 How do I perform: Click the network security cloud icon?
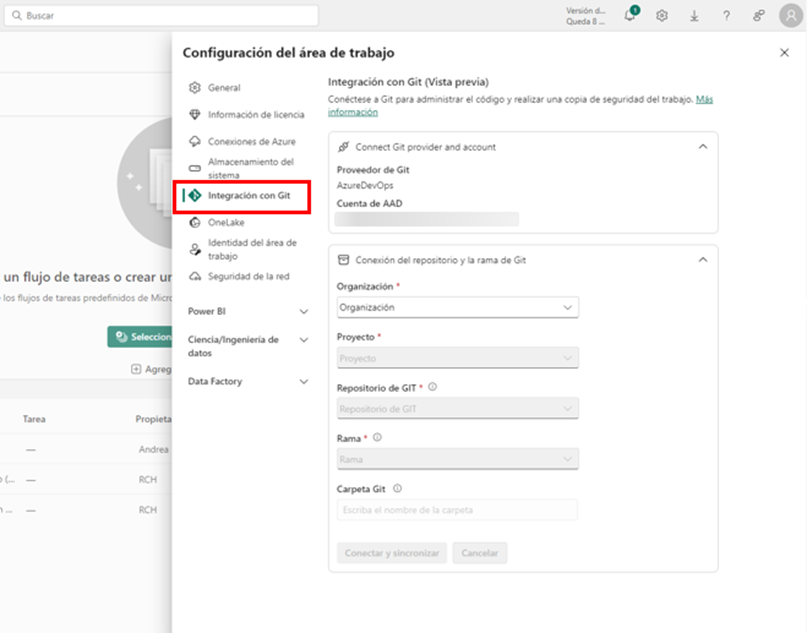pos(195,276)
